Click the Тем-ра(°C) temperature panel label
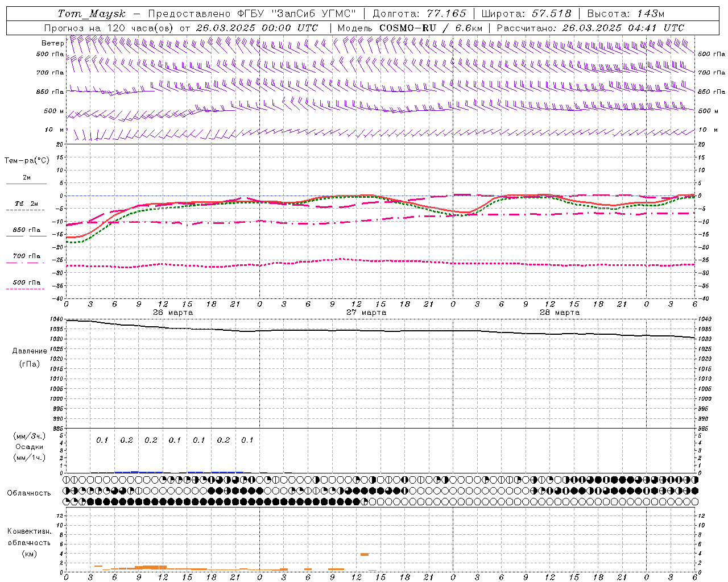Image resolution: width=728 pixels, height=582 pixels. (27, 161)
